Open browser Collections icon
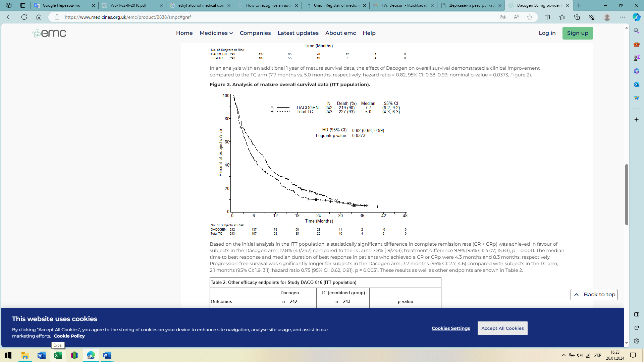The width and height of the screenshot is (644, 362). pyautogui.click(x=577, y=17)
